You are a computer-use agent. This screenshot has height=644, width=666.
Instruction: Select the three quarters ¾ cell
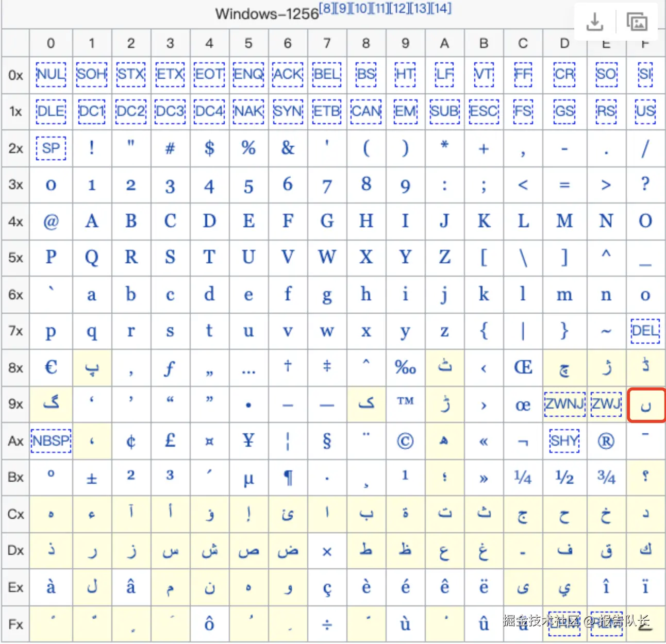tap(606, 478)
